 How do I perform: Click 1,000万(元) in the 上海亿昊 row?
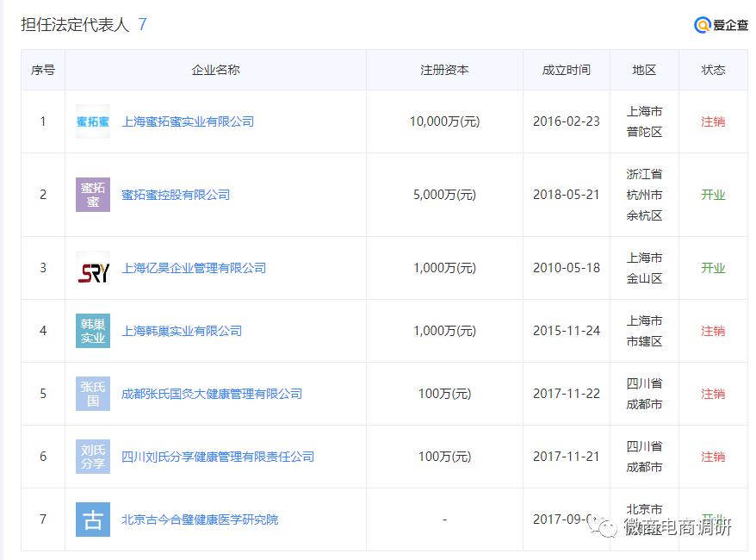(x=444, y=268)
